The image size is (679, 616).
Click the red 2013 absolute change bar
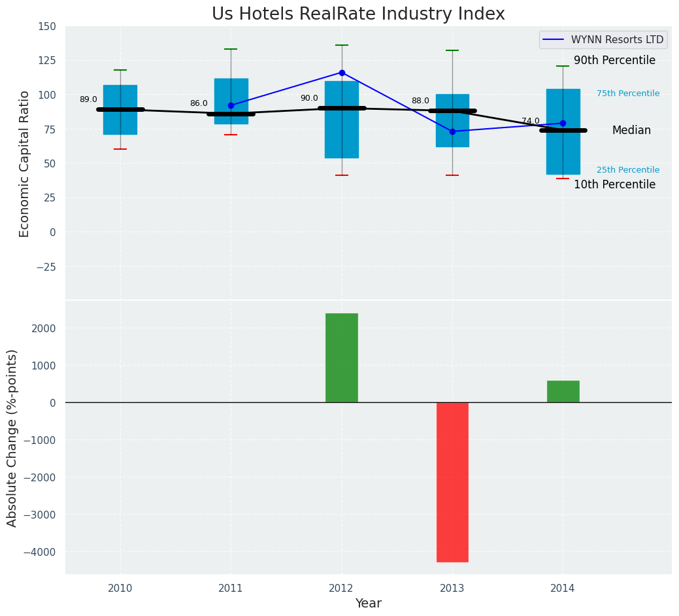452,482
